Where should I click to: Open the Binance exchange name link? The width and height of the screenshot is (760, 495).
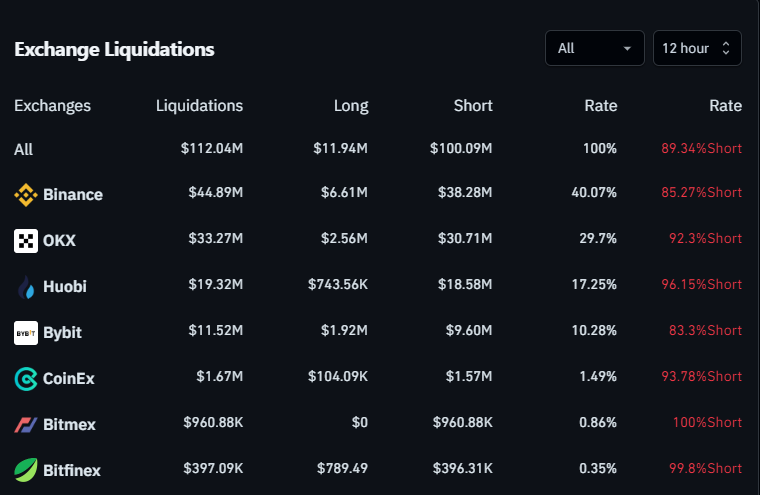[x=73, y=195]
